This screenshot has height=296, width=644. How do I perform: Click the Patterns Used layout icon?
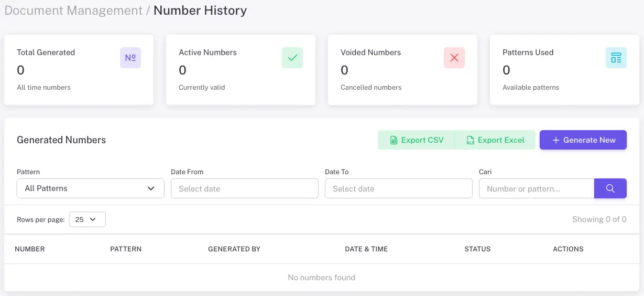616,58
